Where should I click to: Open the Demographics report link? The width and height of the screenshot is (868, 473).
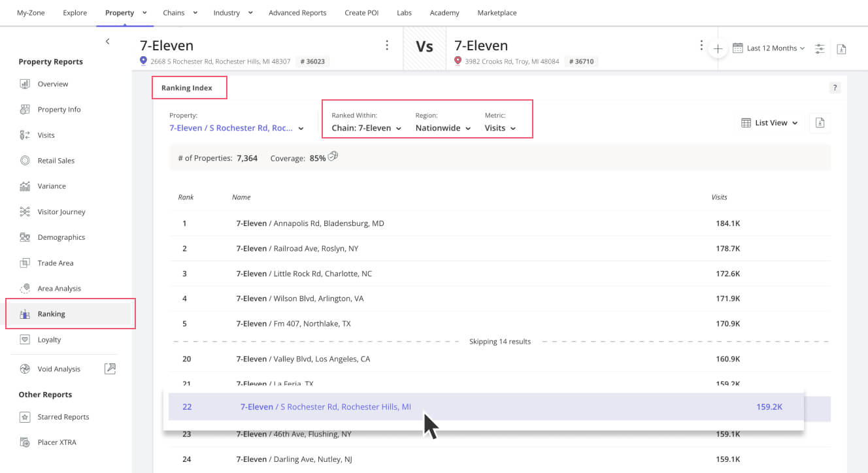tap(61, 237)
